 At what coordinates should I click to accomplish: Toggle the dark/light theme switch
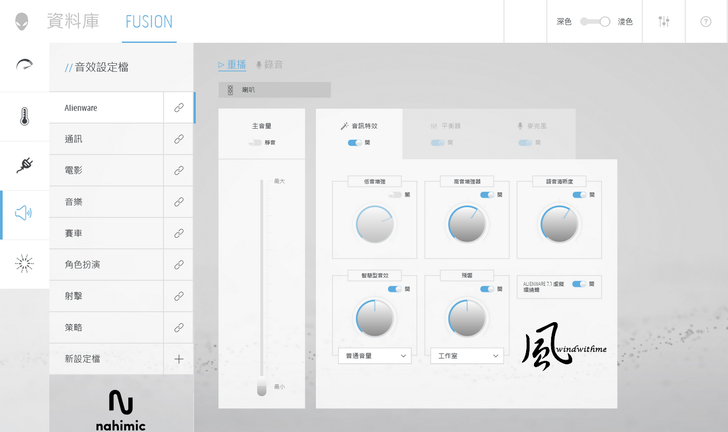click(x=595, y=21)
